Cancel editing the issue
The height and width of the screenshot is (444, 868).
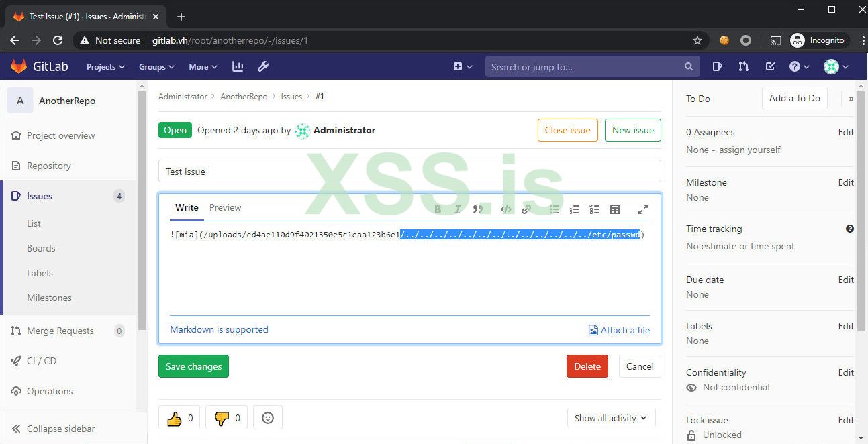(640, 366)
